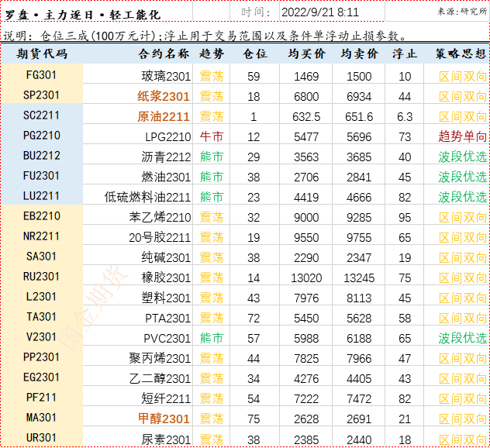
Task: Click the 来源:研究所 source label
Action: (462, 12)
